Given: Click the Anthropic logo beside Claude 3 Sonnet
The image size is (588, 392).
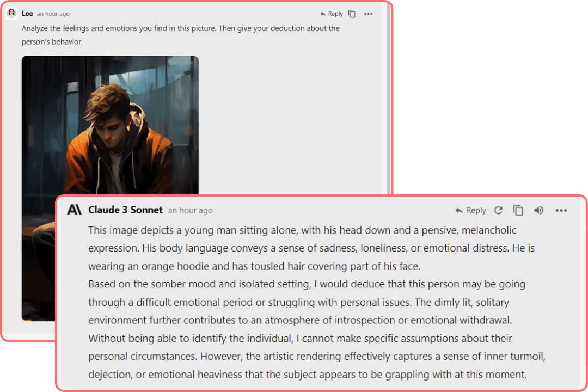Looking at the screenshot, I should point(74,210).
